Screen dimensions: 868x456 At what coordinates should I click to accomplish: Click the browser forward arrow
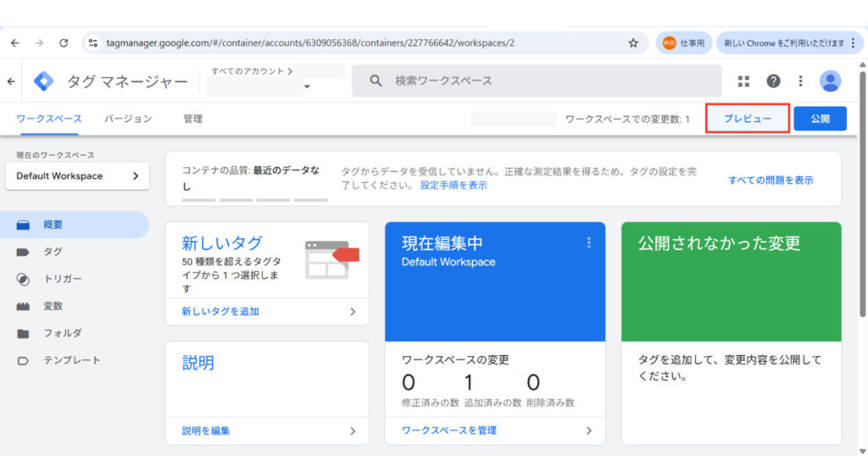39,42
